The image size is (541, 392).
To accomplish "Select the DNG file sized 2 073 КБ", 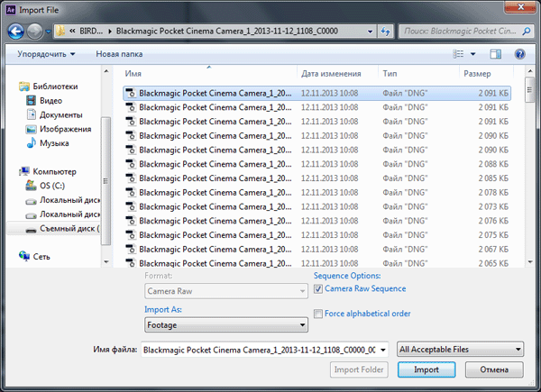I will [316, 206].
